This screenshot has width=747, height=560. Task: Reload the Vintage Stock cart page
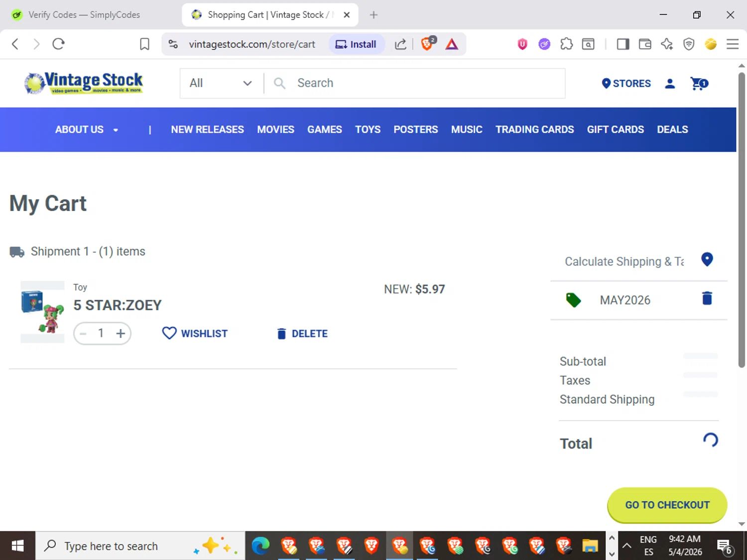tap(58, 44)
